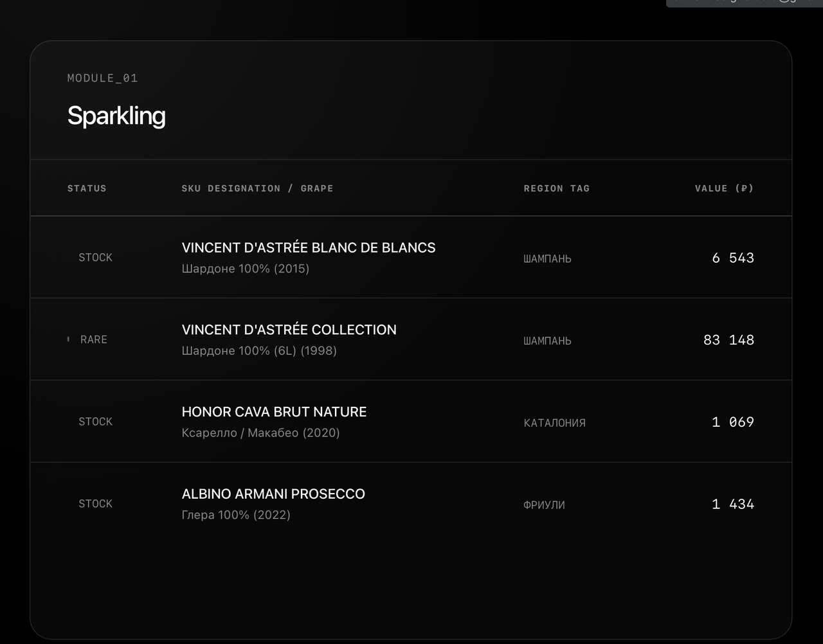Click the 1 434 price value
The width and height of the screenshot is (823, 644).
tap(733, 504)
